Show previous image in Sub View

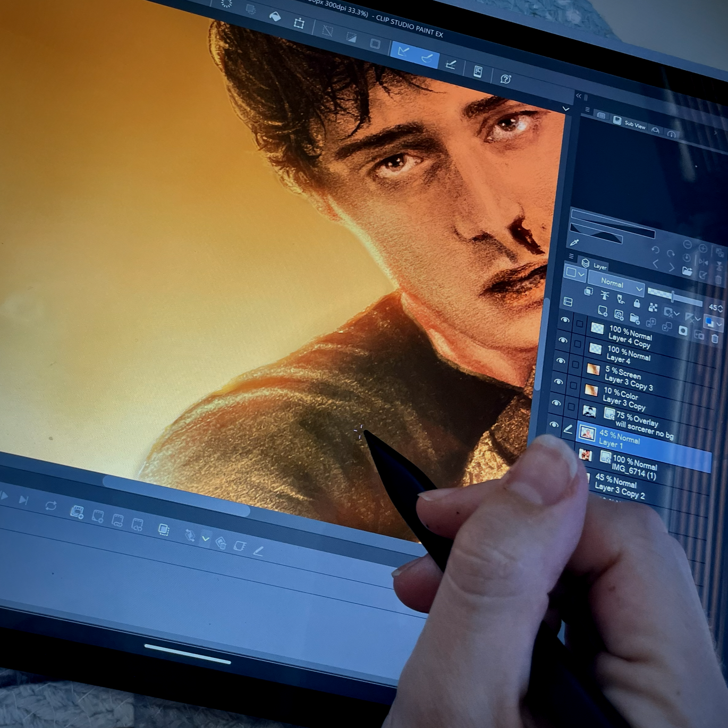pos(655,264)
